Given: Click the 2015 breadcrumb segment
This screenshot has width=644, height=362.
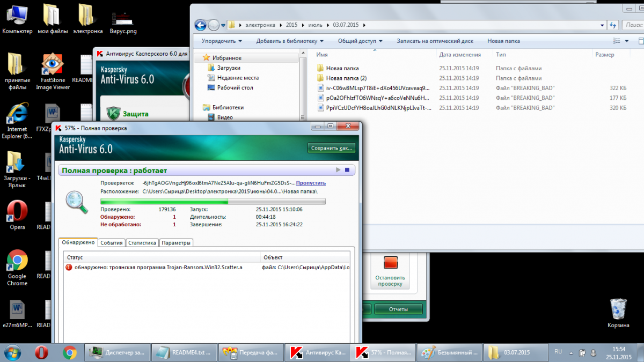Looking at the screenshot, I should coord(291,25).
